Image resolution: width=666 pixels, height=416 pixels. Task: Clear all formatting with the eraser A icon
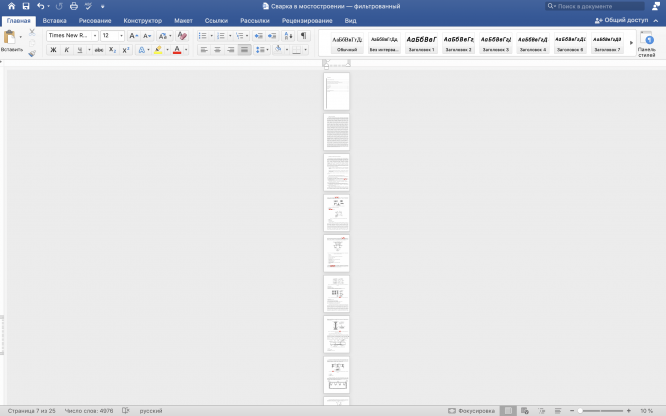[x=182, y=36]
